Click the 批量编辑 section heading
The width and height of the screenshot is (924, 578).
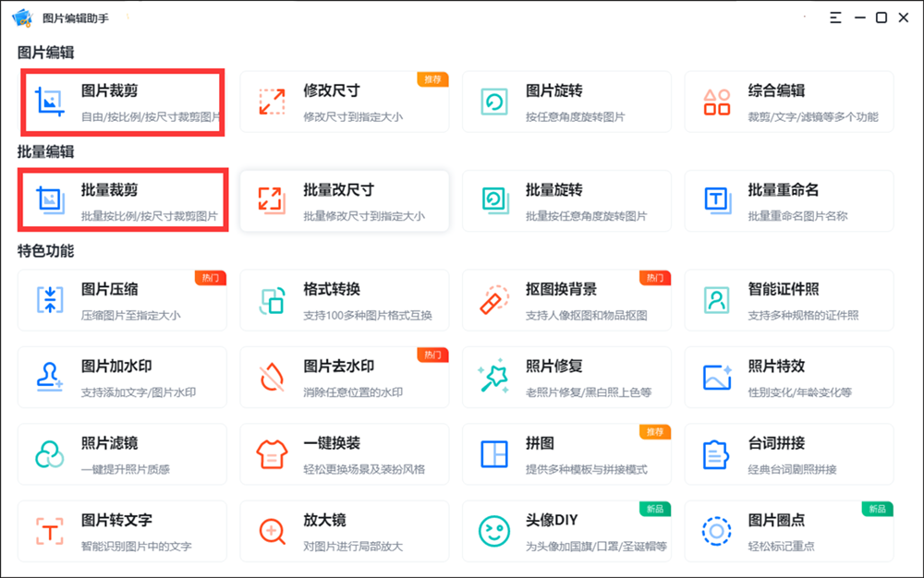tap(46, 152)
